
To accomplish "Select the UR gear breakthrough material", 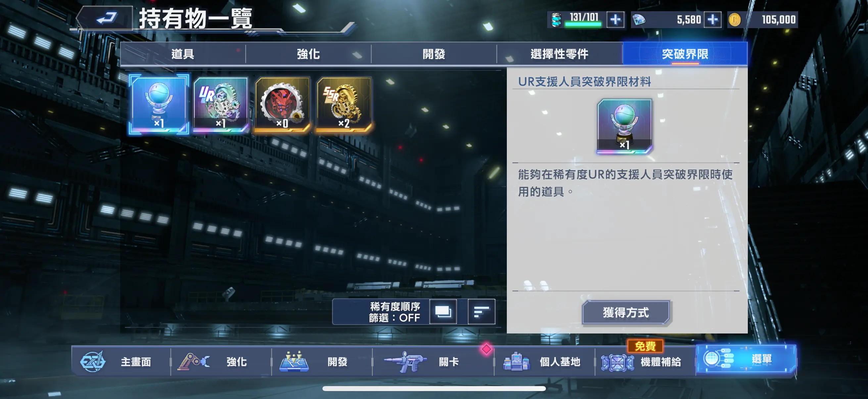I will coord(221,104).
